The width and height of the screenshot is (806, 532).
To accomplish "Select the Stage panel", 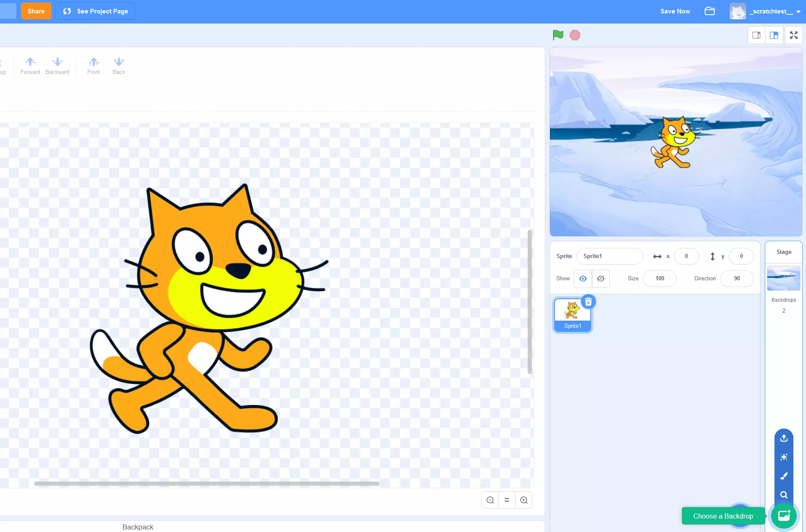I will click(783, 252).
